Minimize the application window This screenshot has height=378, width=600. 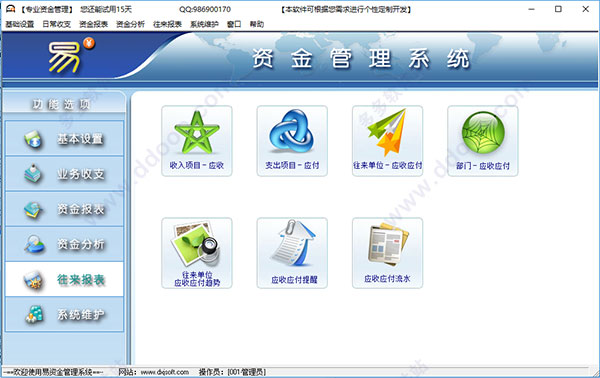pyautogui.click(x=531, y=9)
